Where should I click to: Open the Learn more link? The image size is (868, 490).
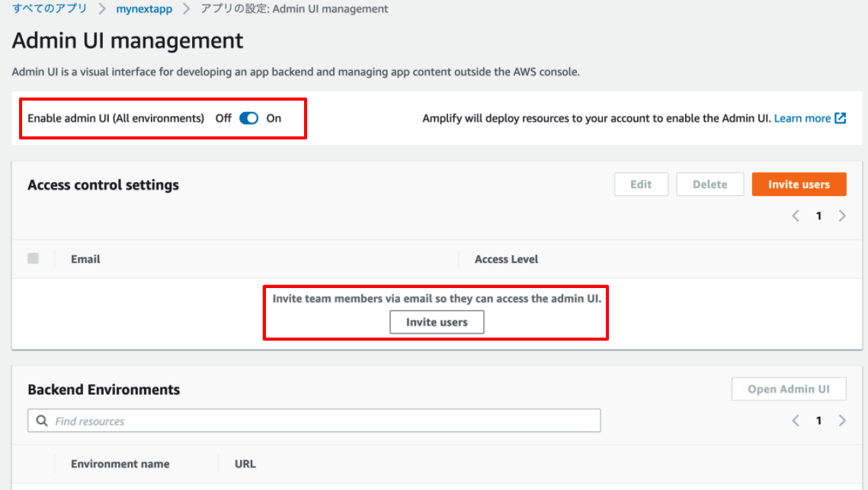tap(802, 118)
